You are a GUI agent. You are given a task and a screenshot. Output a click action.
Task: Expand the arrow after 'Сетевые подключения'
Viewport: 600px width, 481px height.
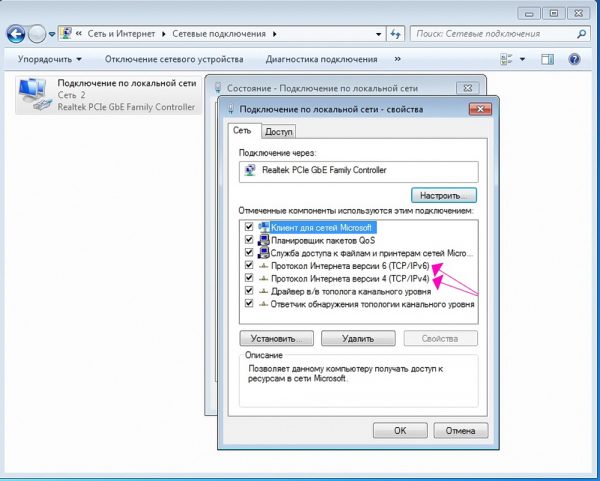(x=274, y=34)
